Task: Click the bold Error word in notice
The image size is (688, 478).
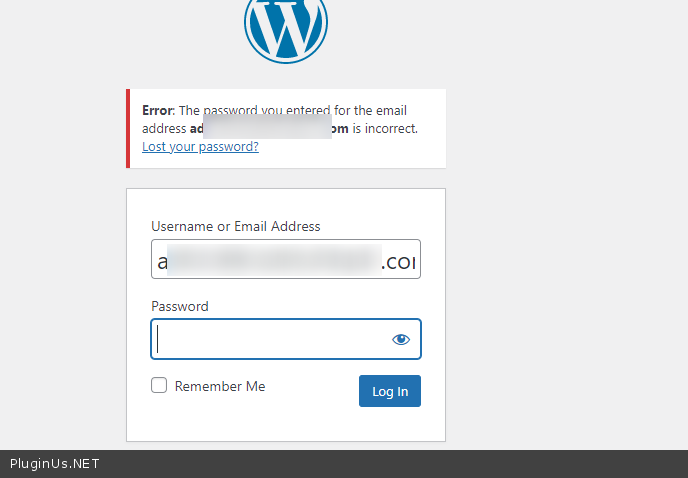Action: (157, 111)
